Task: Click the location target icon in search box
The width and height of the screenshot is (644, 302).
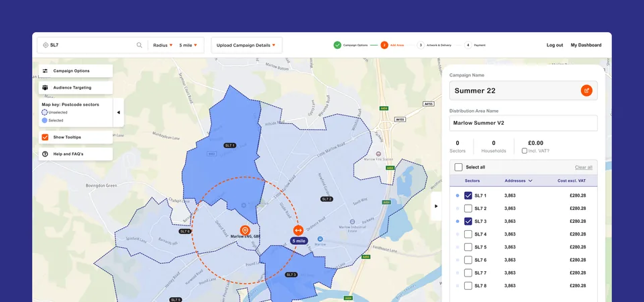Action: (x=45, y=45)
